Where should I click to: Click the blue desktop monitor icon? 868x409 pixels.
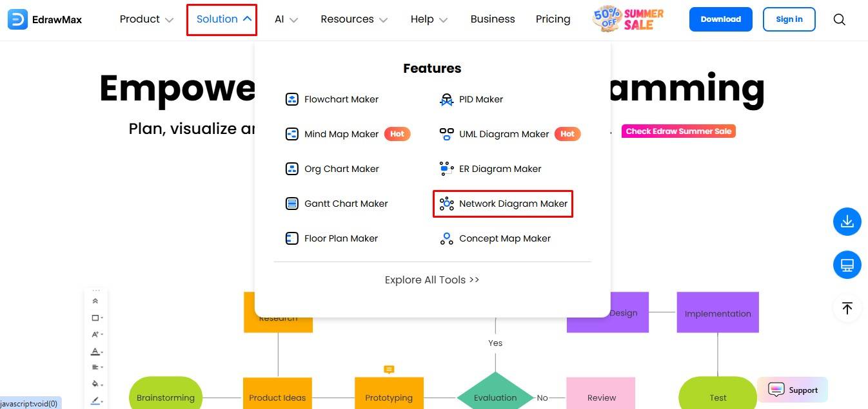coord(847,265)
